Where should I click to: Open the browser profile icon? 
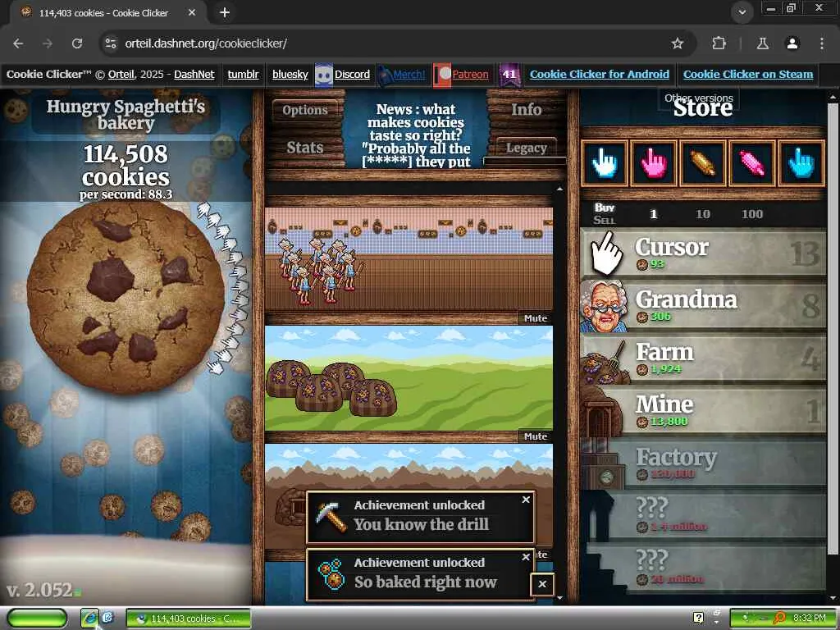(792, 43)
